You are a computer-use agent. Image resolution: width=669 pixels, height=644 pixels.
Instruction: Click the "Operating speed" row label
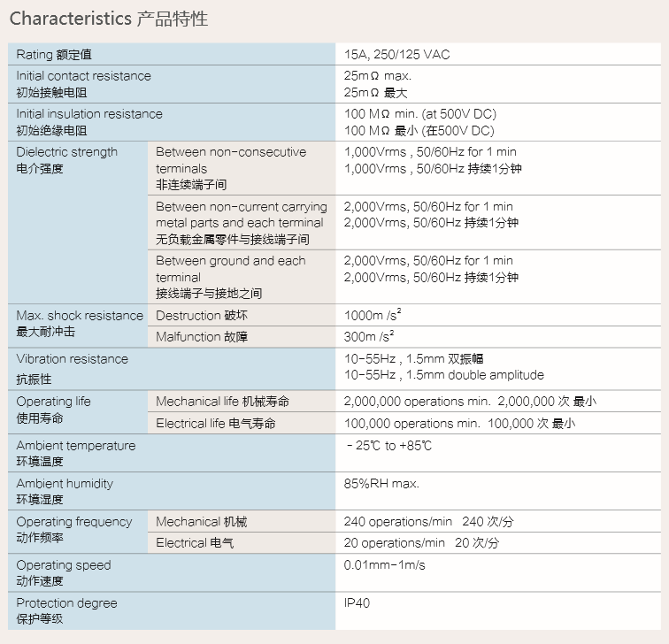[x=64, y=565]
